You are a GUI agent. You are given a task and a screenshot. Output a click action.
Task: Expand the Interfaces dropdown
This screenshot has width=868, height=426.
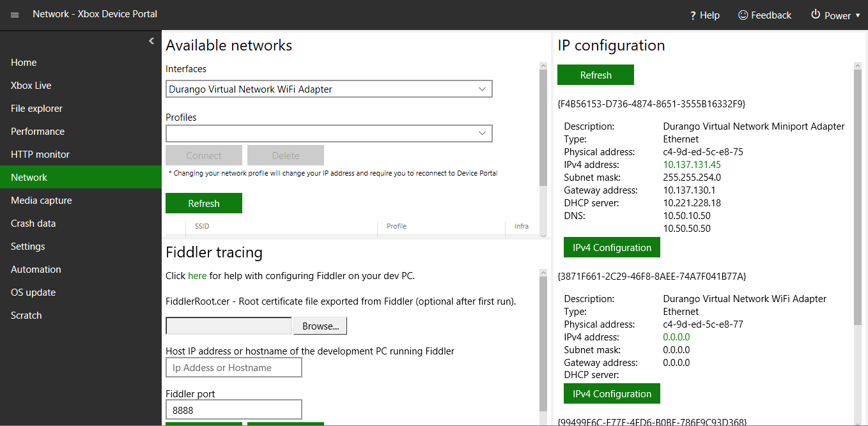pos(329,89)
